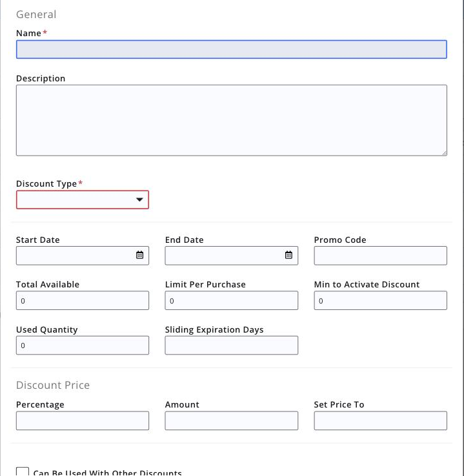Click the Description label text
464x476 pixels.
[x=41, y=78]
